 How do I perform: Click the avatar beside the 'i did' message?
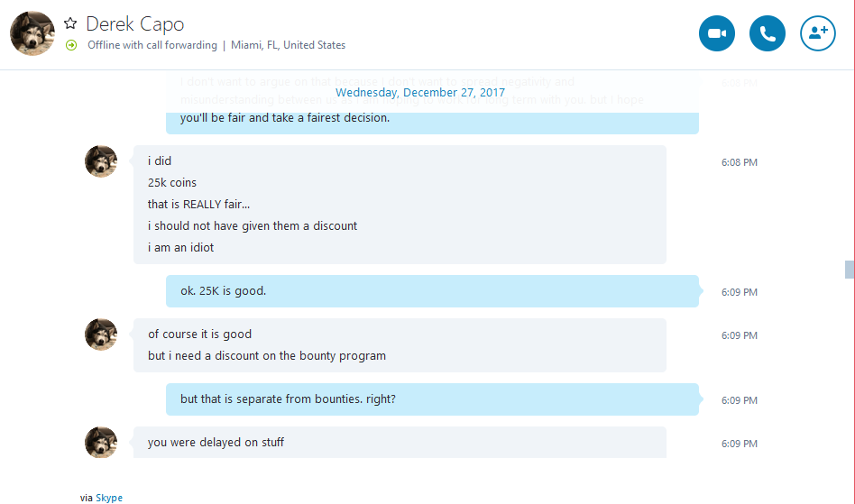101,161
